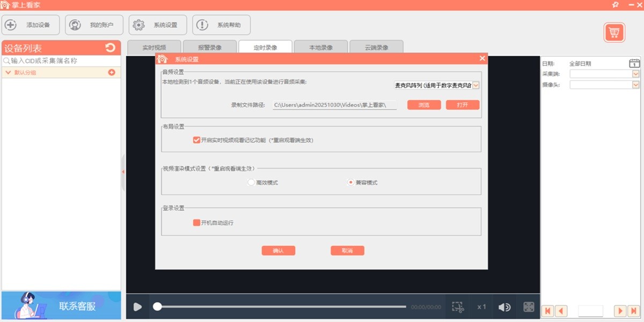Viewport: 644px width, 322px height.
Task: Mute the playback volume speaker icon
Action: [504, 307]
